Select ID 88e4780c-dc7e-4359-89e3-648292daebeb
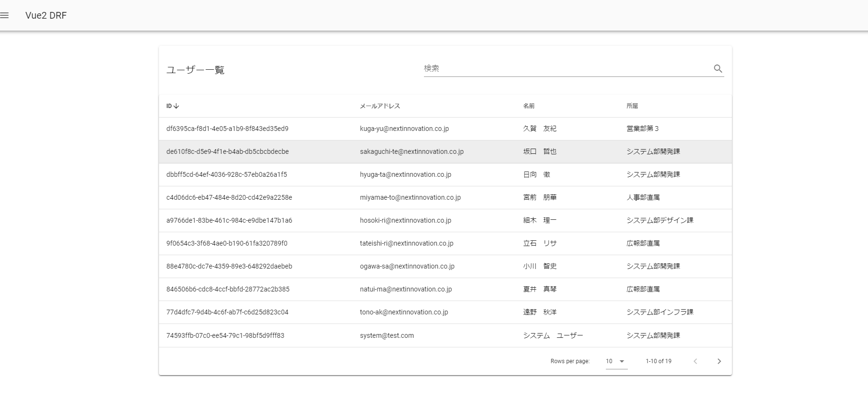This screenshot has height=410, width=868. pyautogui.click(x=229, y=267)
